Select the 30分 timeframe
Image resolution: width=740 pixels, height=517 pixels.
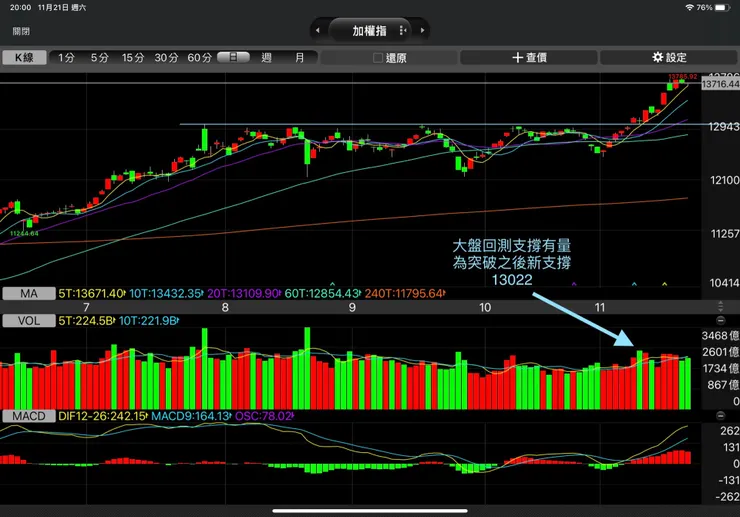pos(166,58)
